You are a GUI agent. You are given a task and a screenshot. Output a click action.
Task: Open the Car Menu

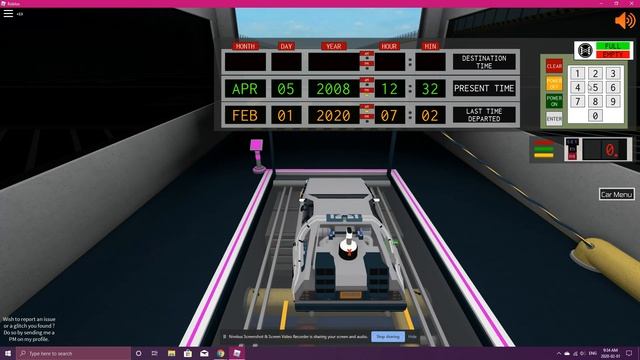pyautogui.click(x=617, y=194)
